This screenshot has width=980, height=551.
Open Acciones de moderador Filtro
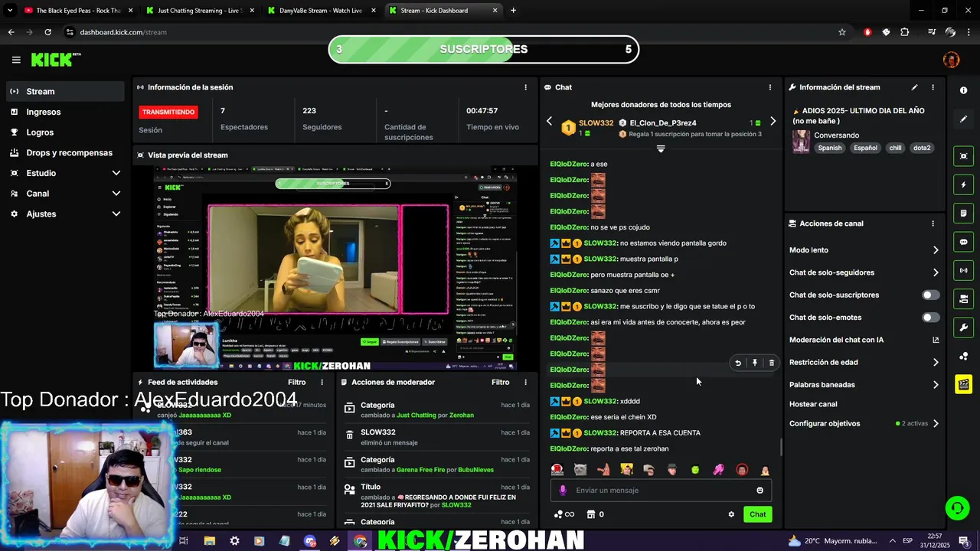pyautogui.click(x=500, y=382)
